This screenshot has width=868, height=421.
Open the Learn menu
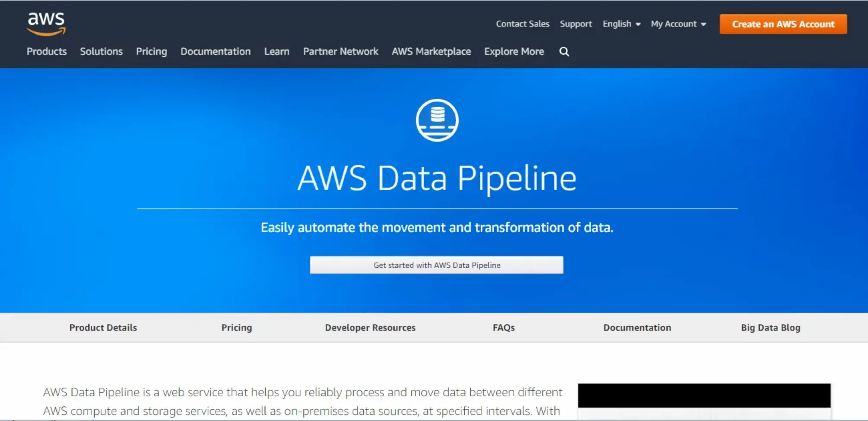click(276, 52)
